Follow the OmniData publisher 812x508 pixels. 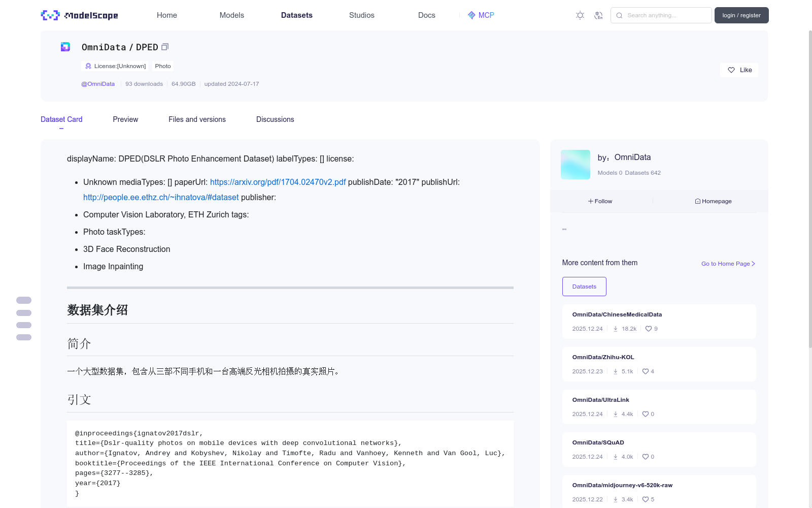600,201
